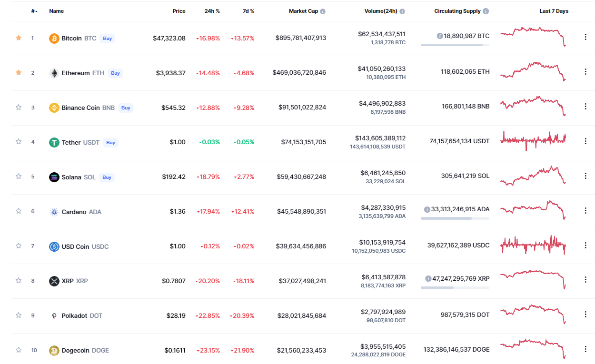Click the Bitcoin logo icon
Viewport: 595px width, 364px height.
click(54, 38)
